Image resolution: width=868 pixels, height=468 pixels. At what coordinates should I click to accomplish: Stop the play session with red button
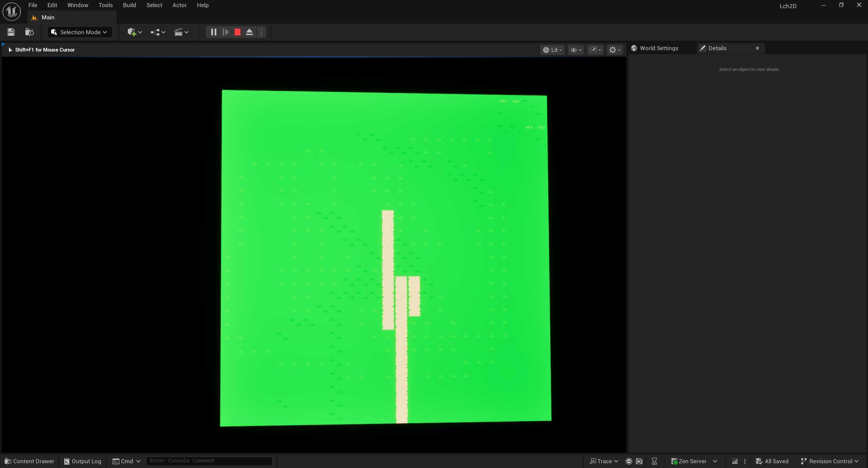click(237, 32)
